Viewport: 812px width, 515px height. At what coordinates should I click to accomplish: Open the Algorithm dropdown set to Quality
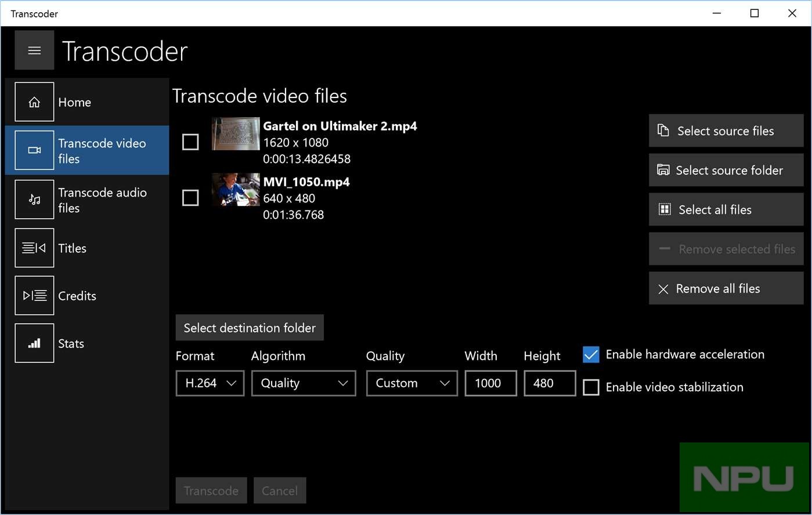pos(303,383)
